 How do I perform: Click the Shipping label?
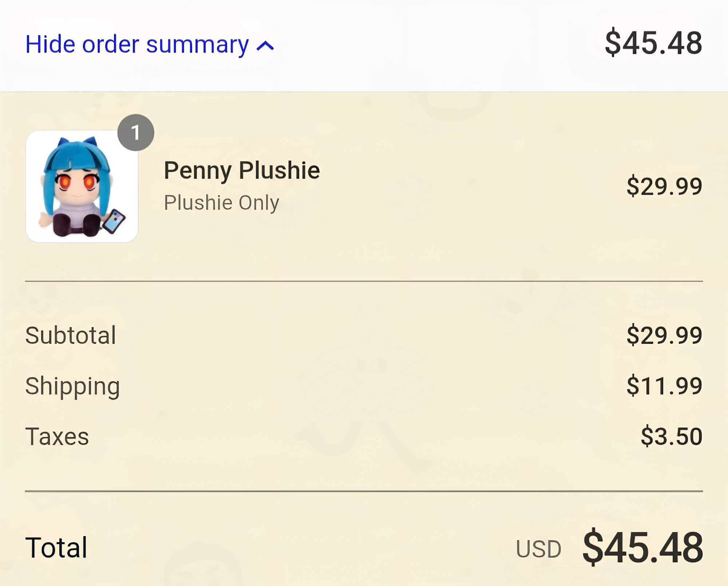(72, 387)
